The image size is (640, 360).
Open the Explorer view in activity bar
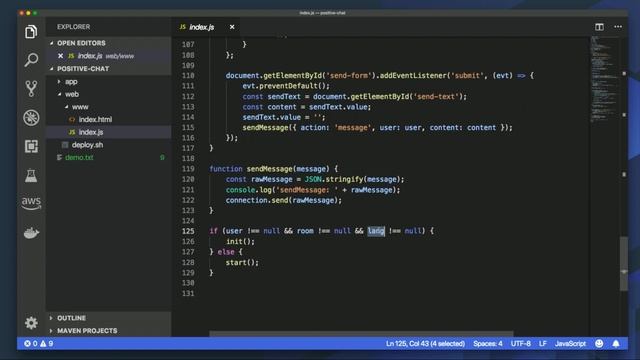pos(31,32)
